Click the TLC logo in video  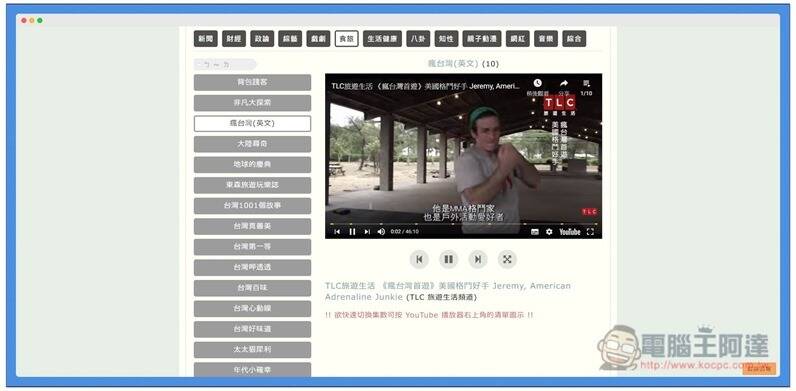coord(559,103)
